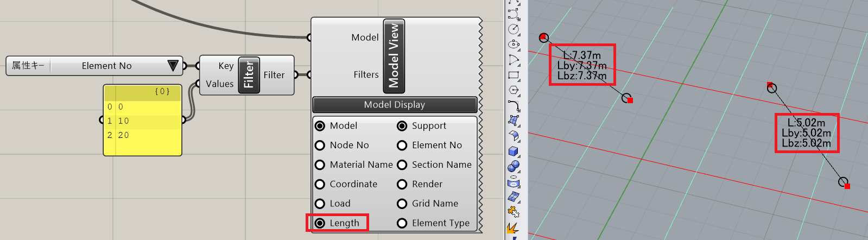Click the Filter component icon

(249, 75)
